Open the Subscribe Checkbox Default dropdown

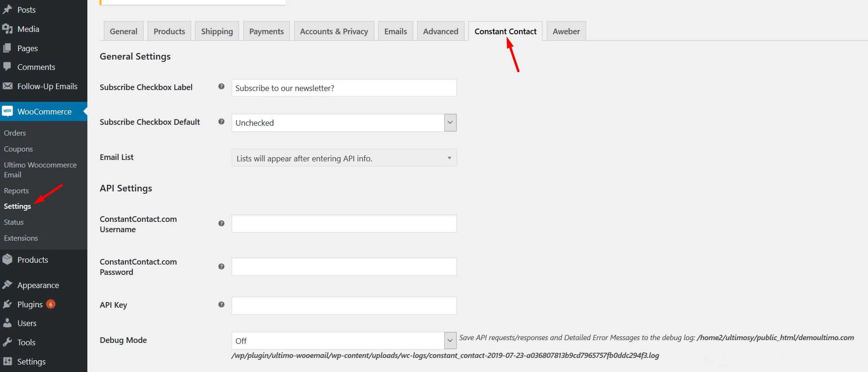click(x=344, y=123)
